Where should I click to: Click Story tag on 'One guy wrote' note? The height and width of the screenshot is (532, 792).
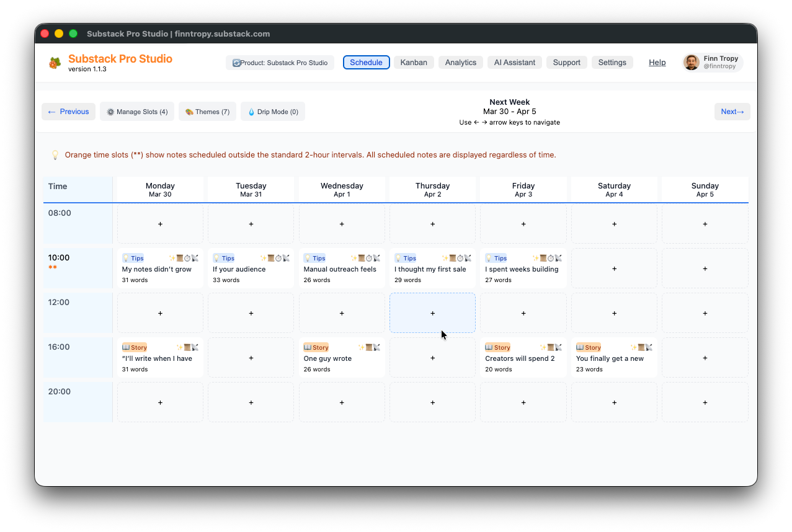(x=316, y=347)
